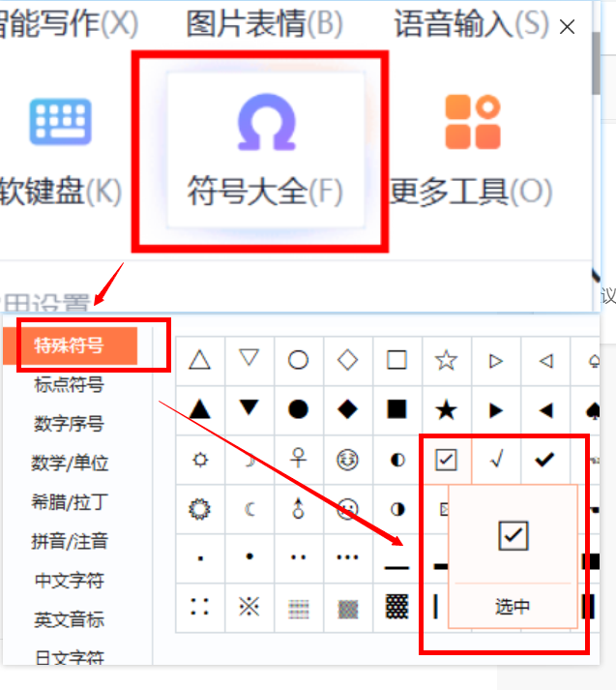Insert the checked box ☑ symbol in grid
Screen dimensions: 616x690
tap(446, 460)
